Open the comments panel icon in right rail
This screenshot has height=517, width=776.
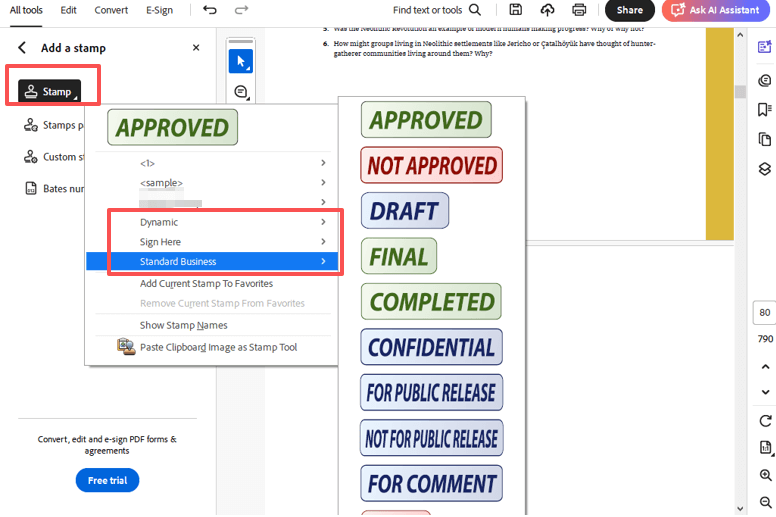coord(765,80)
